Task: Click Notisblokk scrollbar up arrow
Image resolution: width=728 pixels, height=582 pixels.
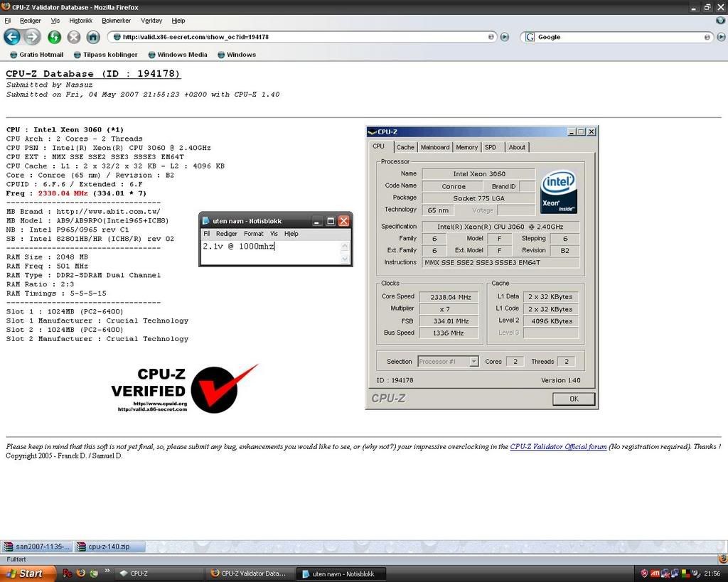Action: click(345, 246)
